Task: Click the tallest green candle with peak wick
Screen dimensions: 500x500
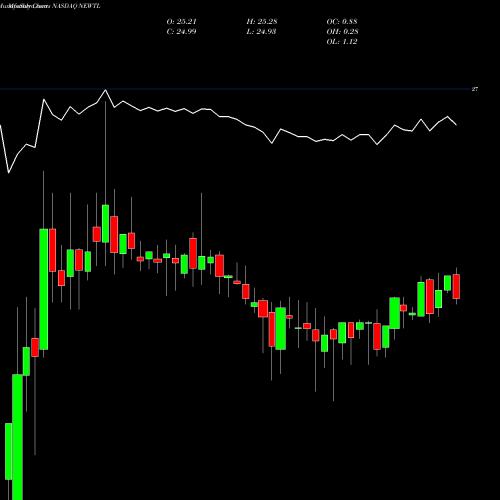Action: 105,224
